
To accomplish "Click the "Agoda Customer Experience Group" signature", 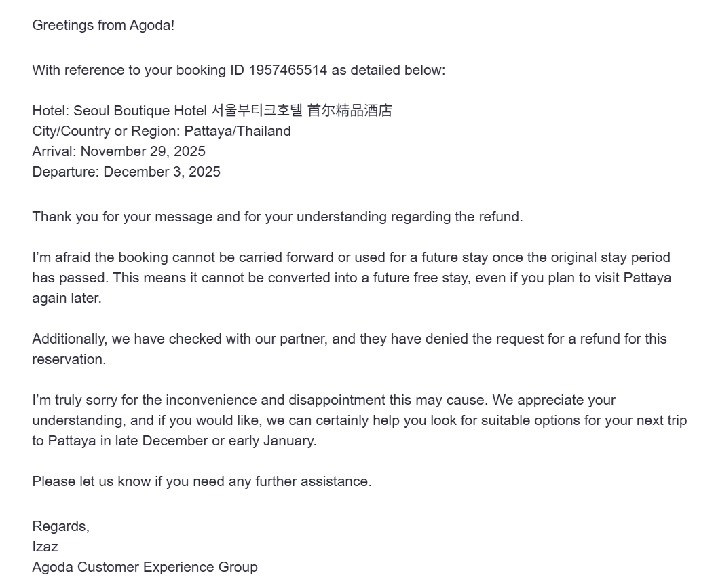I will pos(145,567).
